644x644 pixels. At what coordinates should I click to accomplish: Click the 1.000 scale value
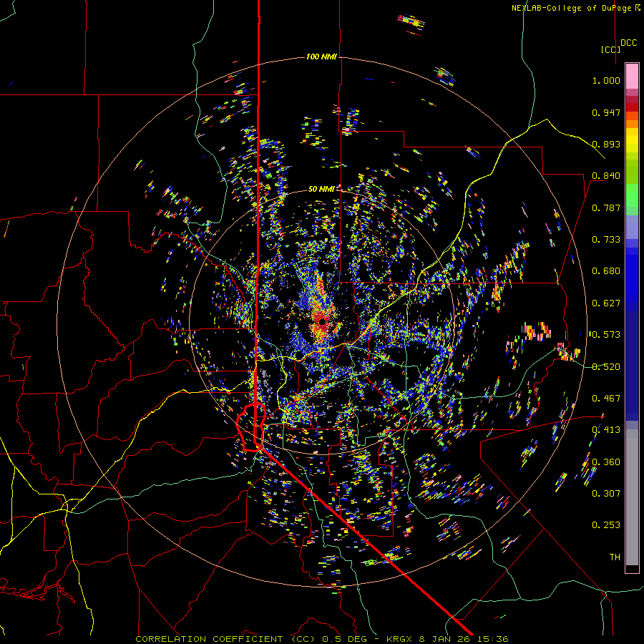pyautogui.click(x=606, y=80)
